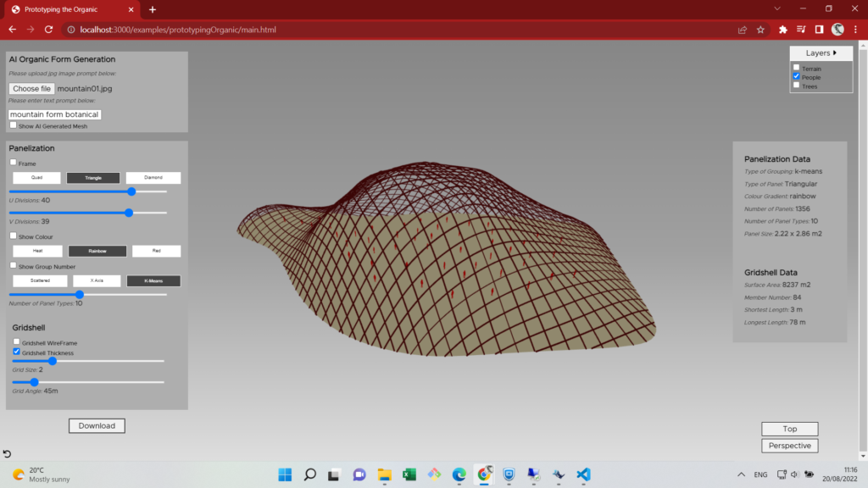Click the share page icon in address bar
The image size is (868, 488).
[743, 30]
